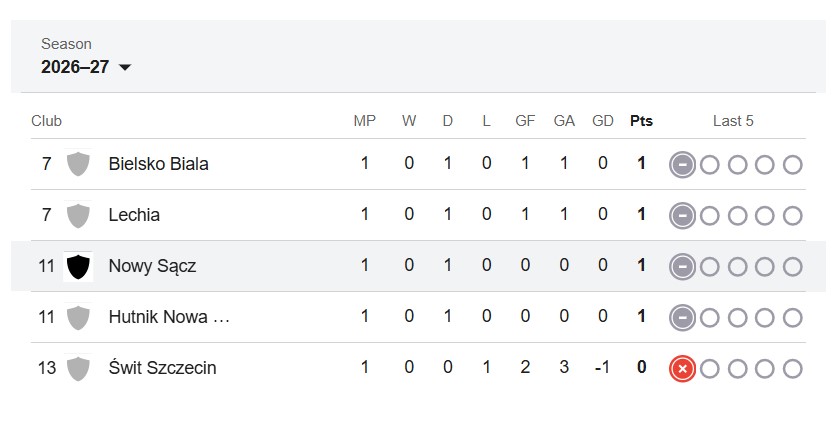This screenshot has height=421, width=840.
Task: Click Lechia's draw result icon
Action: (x=682, y=215)
